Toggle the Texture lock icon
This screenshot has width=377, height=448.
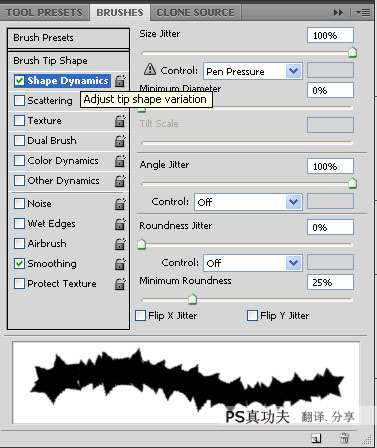pos(120,121)
